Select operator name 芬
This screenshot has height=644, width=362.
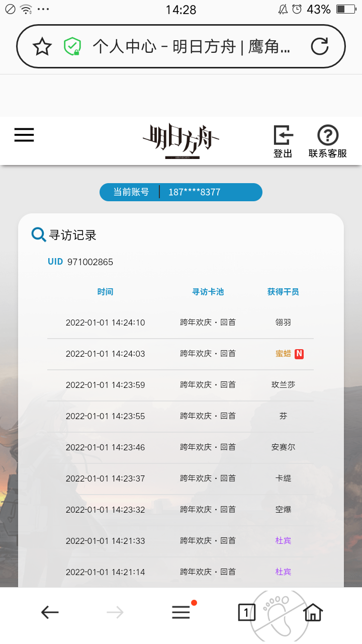tap(283, 416)
